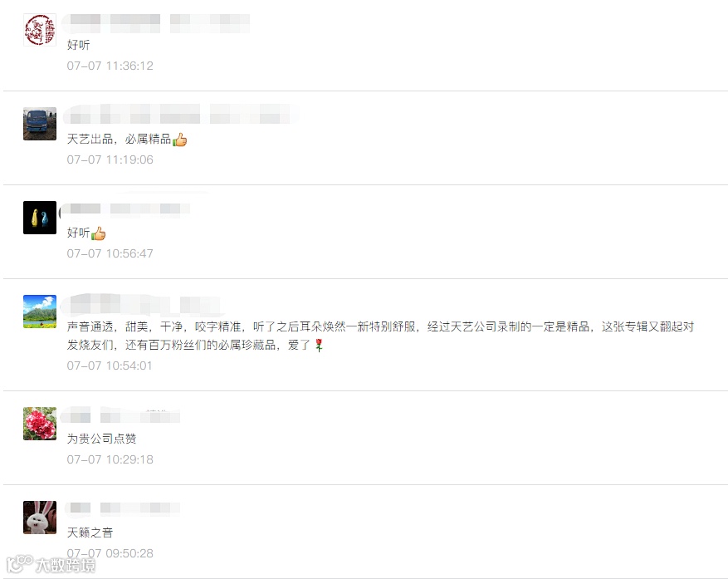
Task: Select the two vases avatar on black background
Action: pyautogui.click(x=40, y=218)
